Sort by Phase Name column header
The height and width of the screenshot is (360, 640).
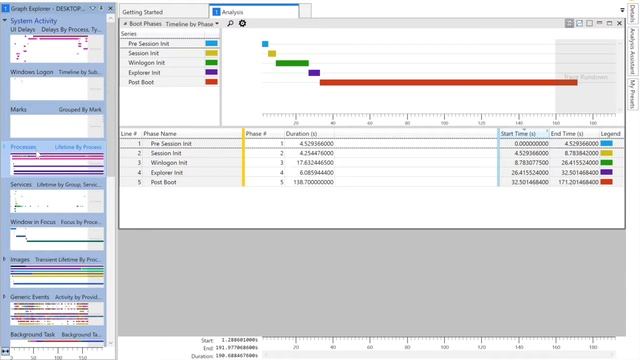[160, 133]
